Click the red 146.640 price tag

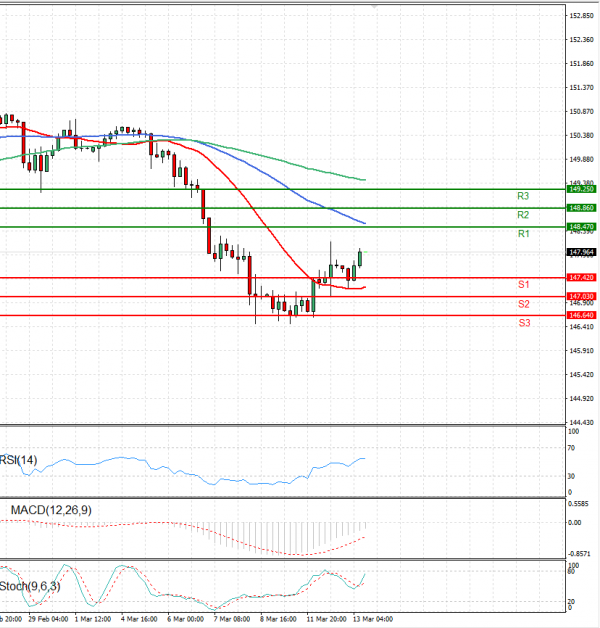coord(582,315)
